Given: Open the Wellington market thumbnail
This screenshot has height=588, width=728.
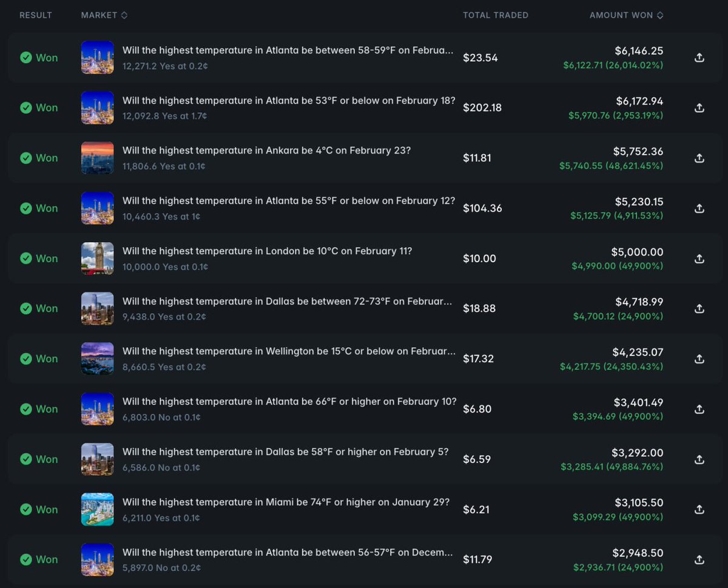Looking at the screenshot, I should pos(97,359).
